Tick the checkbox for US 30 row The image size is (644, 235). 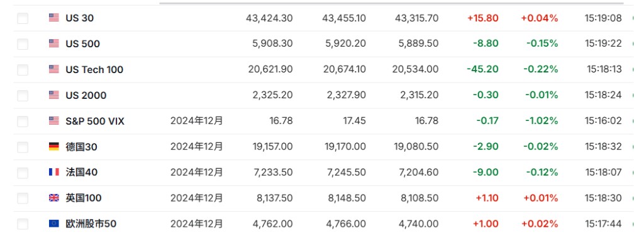pos(23,18)
